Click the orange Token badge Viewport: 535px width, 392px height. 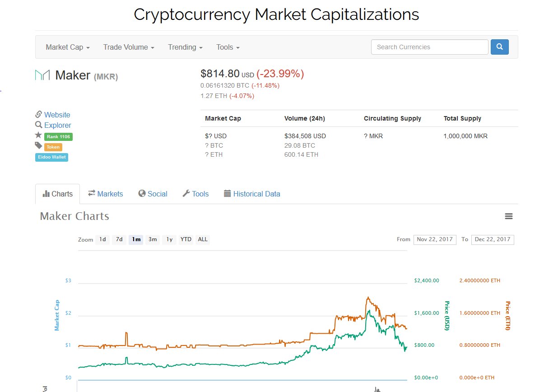(53, 147)
